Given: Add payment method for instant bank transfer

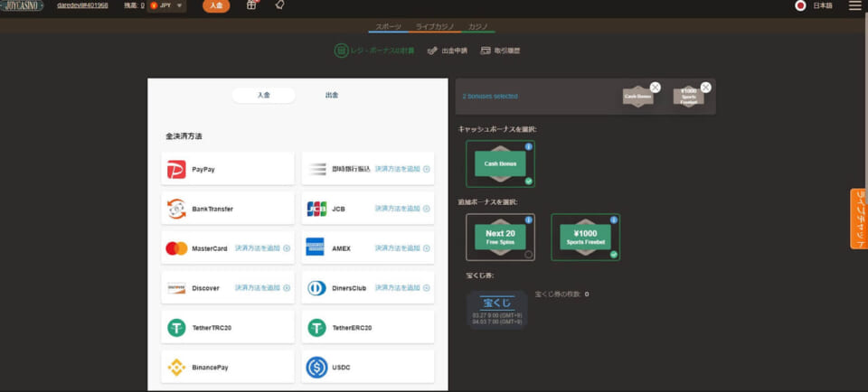Looking at the screenshot, I should coord(402,169).
